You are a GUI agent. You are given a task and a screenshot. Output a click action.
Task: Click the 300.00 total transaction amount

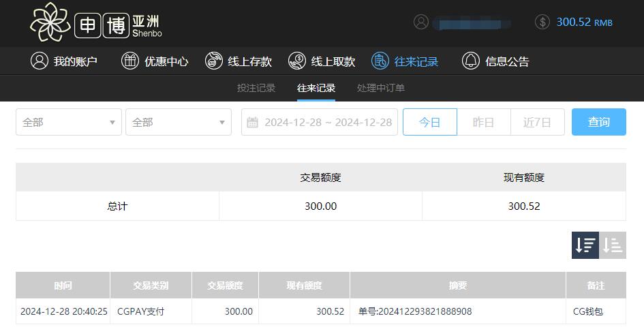pyautogui.click(x=321, y=206)
